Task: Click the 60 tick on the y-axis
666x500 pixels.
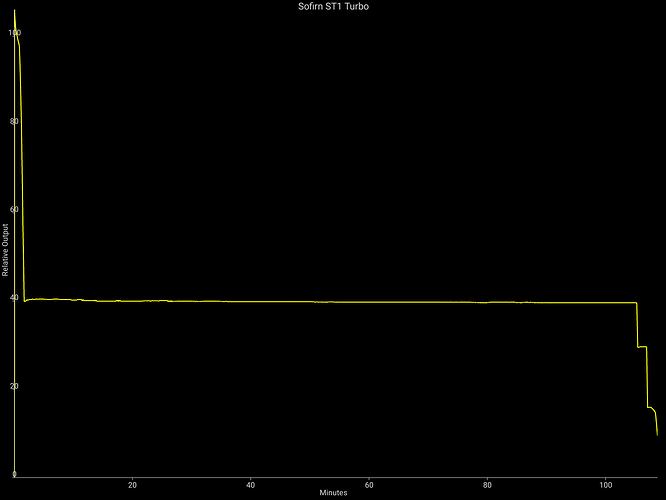Action: (x=14, y=210)
